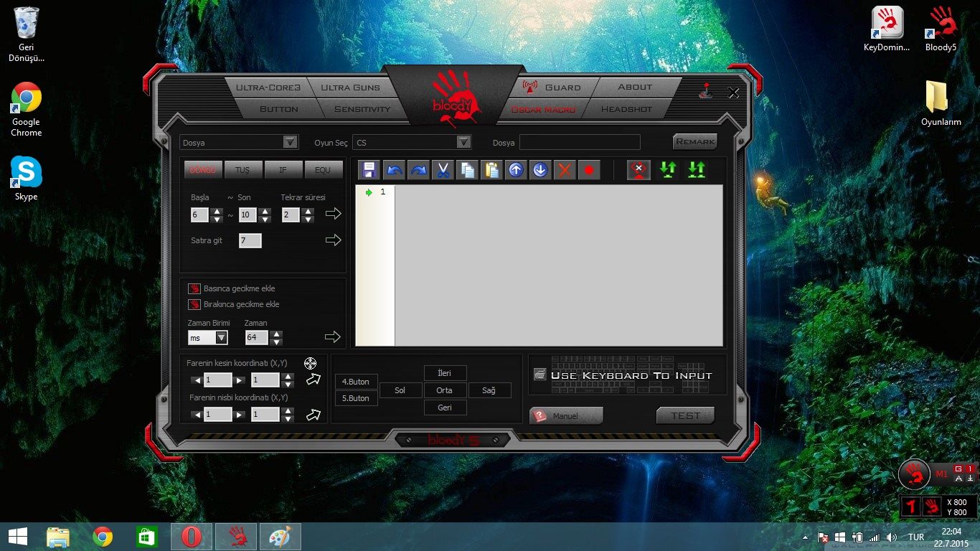The image size is (980, 551).
Task: Move the relative X coordinate slider right
Action: pos(240,415)
